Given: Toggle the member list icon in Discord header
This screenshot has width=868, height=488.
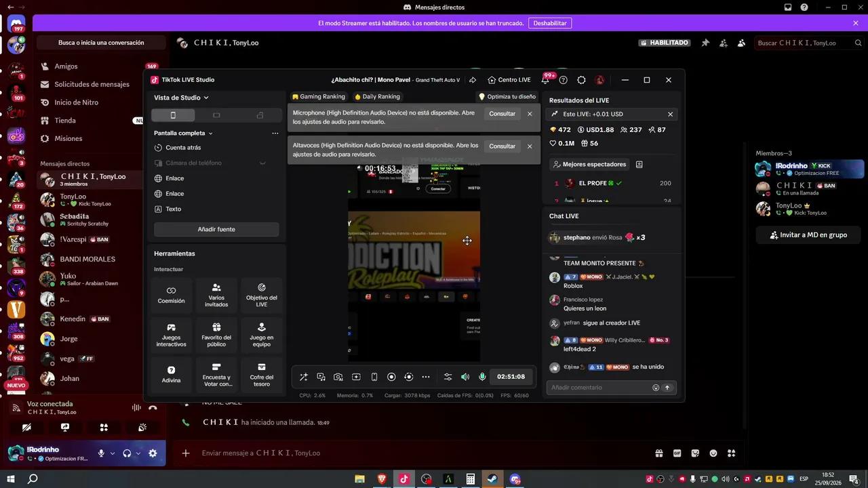Looking at the screenshot, I should point(741,43).
